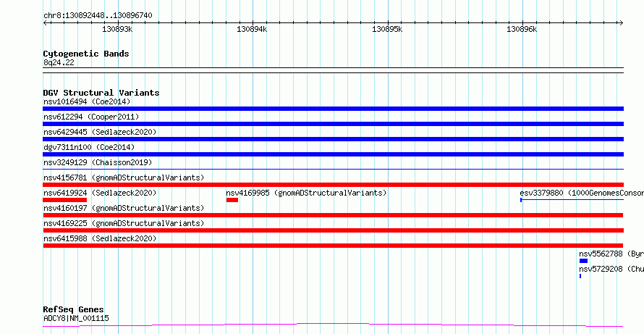Open the nsv6415988 (Sedlazeck2020) label

[x=100, y=238]
